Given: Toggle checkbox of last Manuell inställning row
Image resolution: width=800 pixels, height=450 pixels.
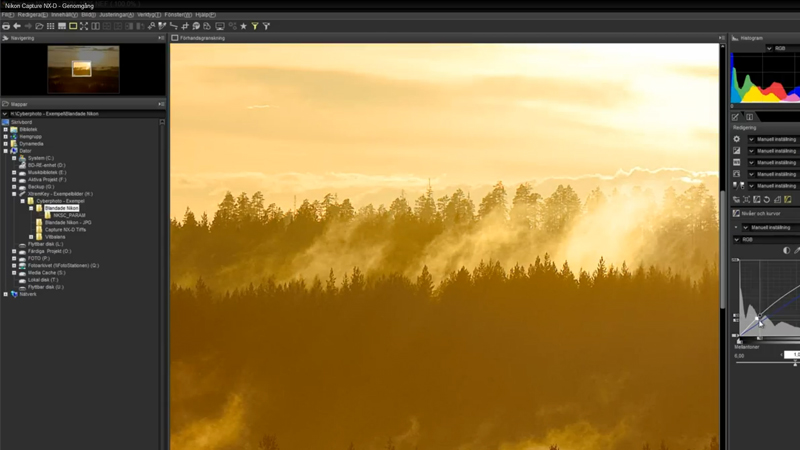Looking at the screenshot, I should (752, 186).
